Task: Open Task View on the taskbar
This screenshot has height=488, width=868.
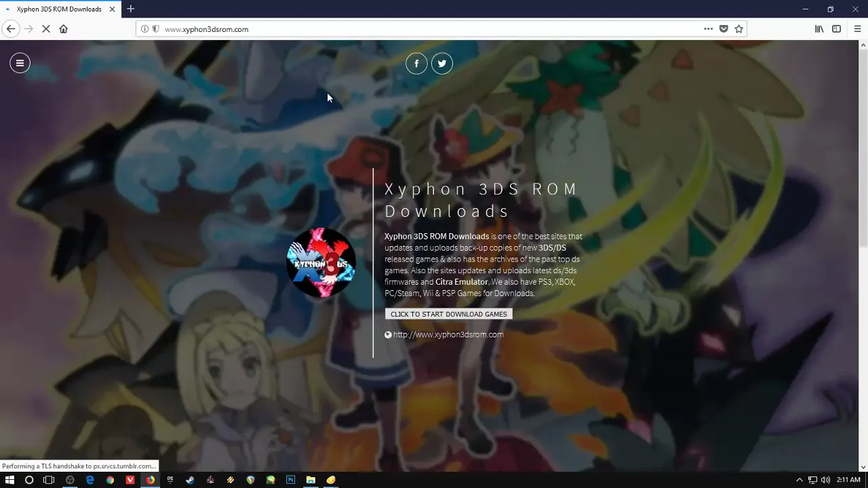Action: click(49, 480)
